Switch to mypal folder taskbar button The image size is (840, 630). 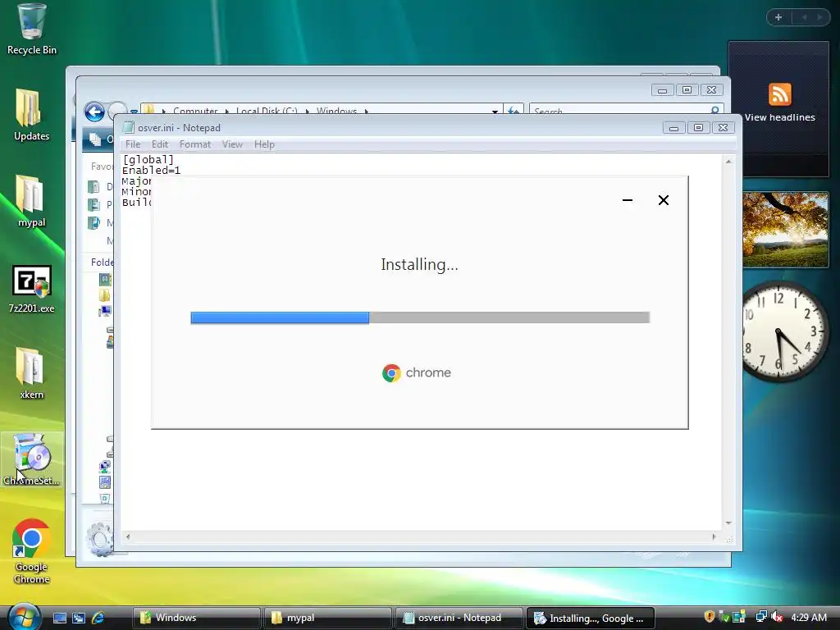click(x=328, y=618)
